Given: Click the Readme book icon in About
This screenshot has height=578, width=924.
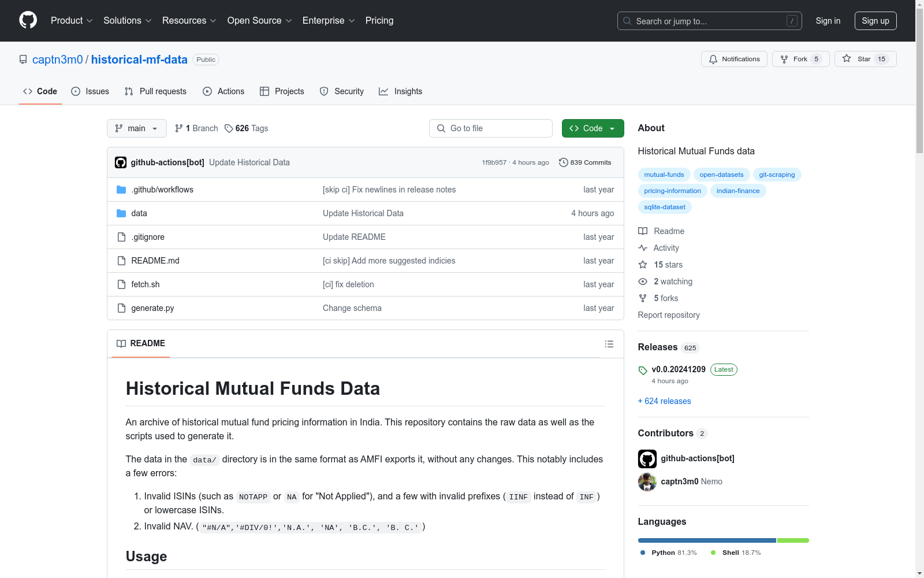Looking at the screenshot, I should [x=643, y=231].
